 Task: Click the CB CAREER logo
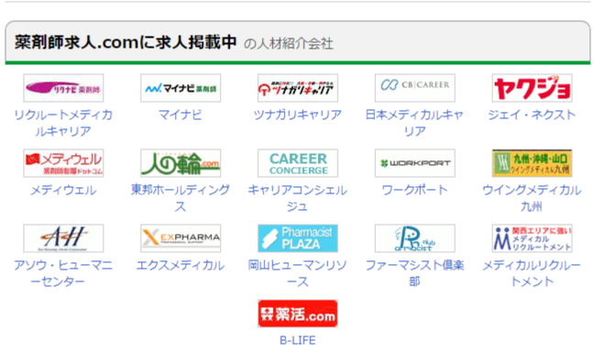click(x=415, y=88)
